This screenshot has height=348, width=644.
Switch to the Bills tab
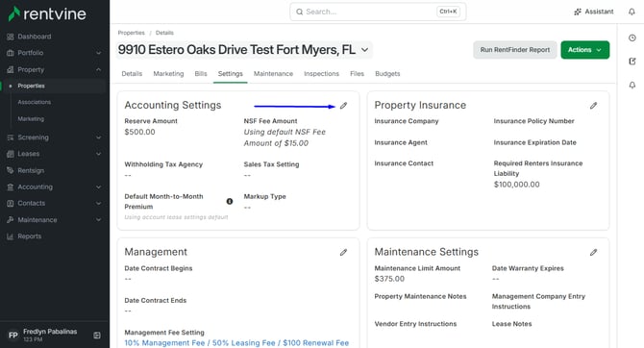pyautogui.click(x=201, y=74)
